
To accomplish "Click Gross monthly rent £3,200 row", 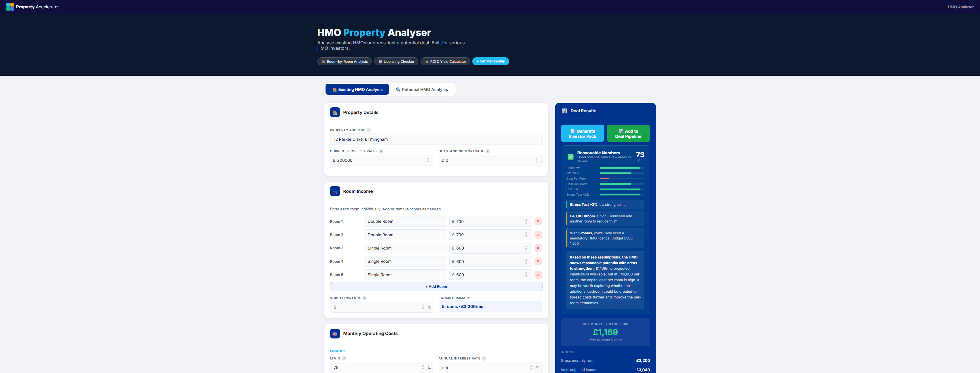I will (x=605, y=360).
